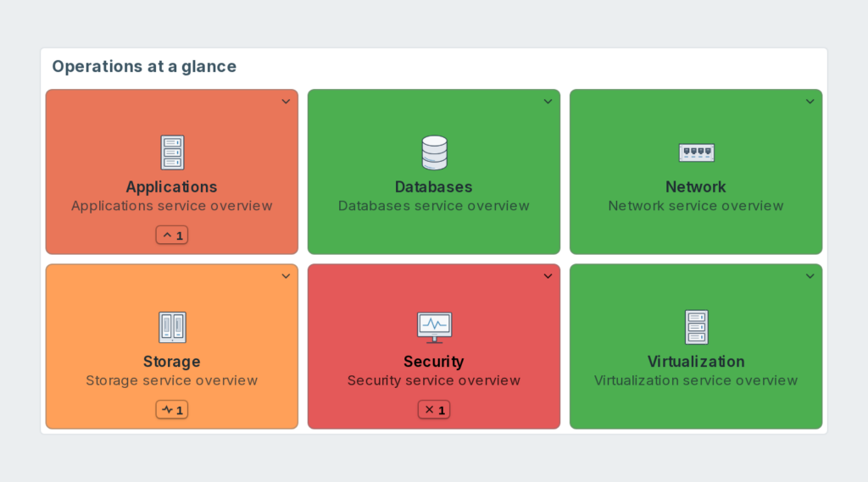Click the Databases cylinder icon
Screen dimensions: 868x482
pos(434,152)
